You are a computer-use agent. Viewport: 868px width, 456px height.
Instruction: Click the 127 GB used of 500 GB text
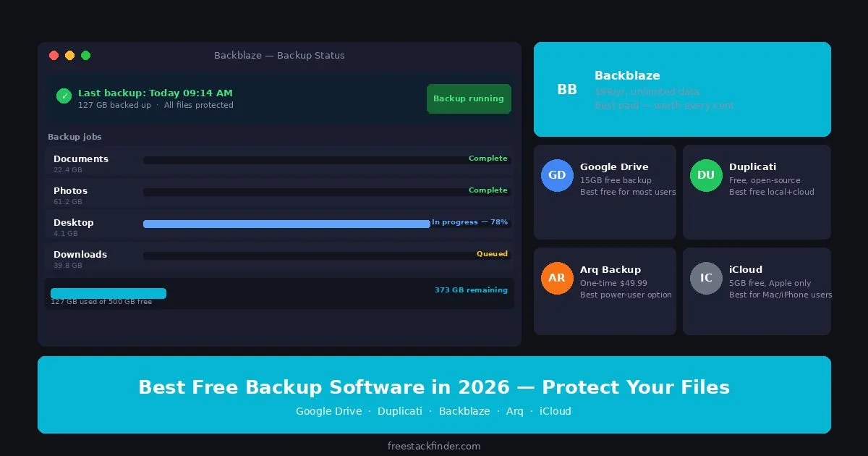point(101,301)
